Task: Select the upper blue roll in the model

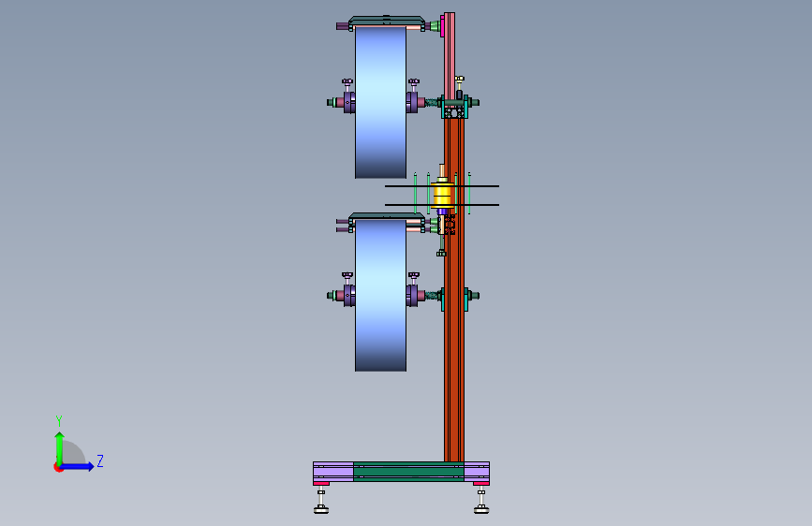Action: (380, 103)
